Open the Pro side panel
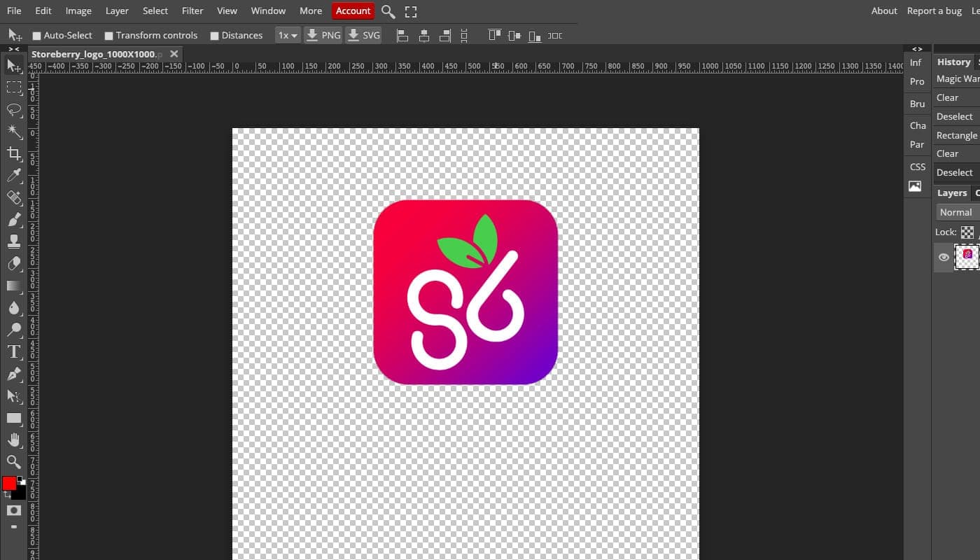980x560 pixels. point(917,81)
